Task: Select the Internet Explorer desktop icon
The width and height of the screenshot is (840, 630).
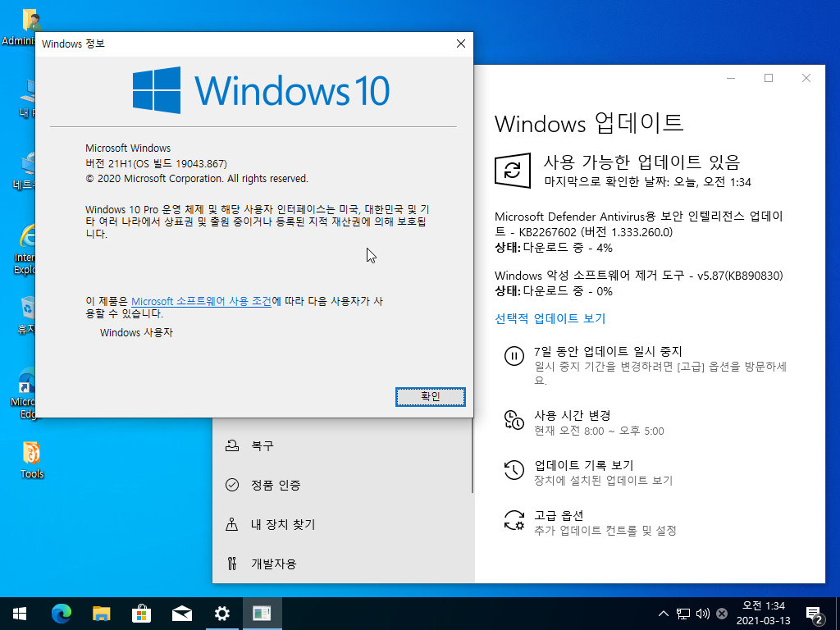Action: [x=24, y=249]
